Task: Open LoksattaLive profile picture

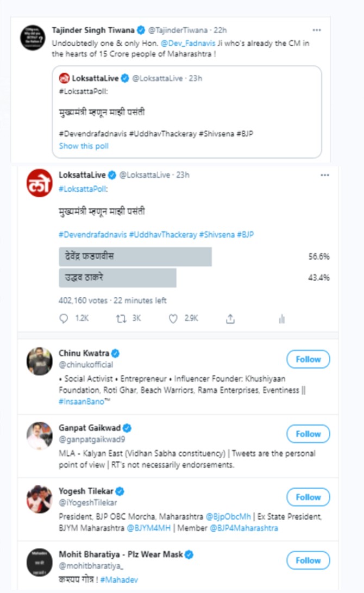Action: pos(39,183)
